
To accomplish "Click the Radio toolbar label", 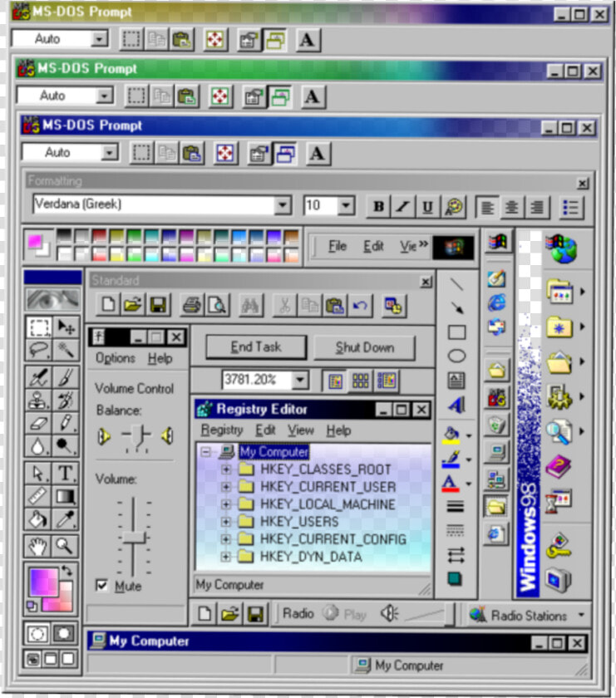I will pyautogui.click(x=298, y=613).
